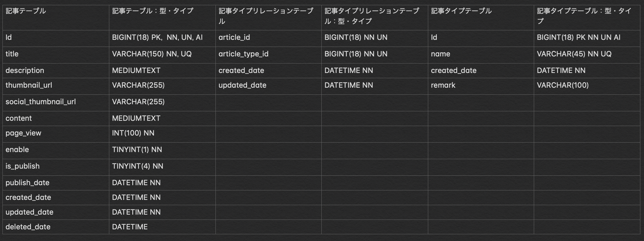Click the 'description' field cell
This screenshot has height=241, width=644.
56,71
